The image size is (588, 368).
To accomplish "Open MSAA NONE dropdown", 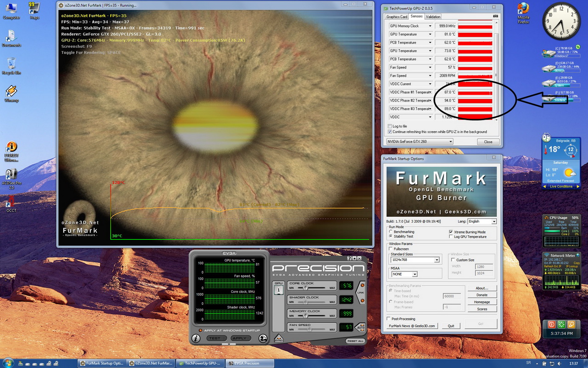I will click(404, 274).
